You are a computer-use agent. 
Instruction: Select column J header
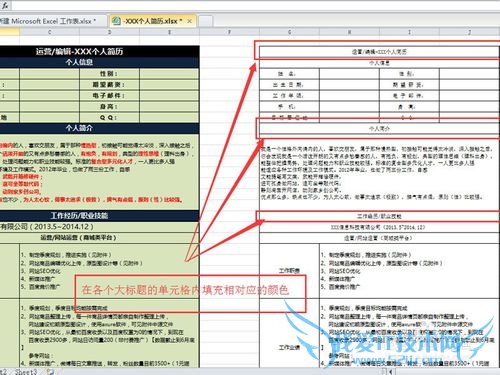[x=469, y=32]
